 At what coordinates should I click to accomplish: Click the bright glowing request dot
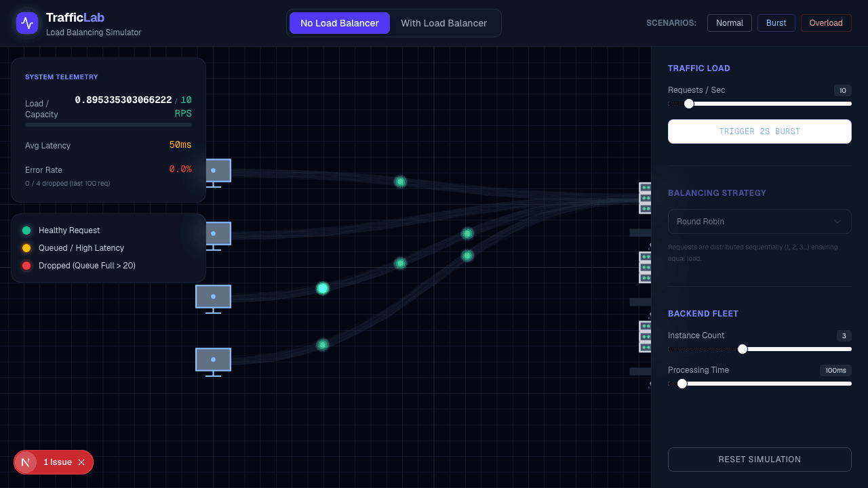[323, 288]
